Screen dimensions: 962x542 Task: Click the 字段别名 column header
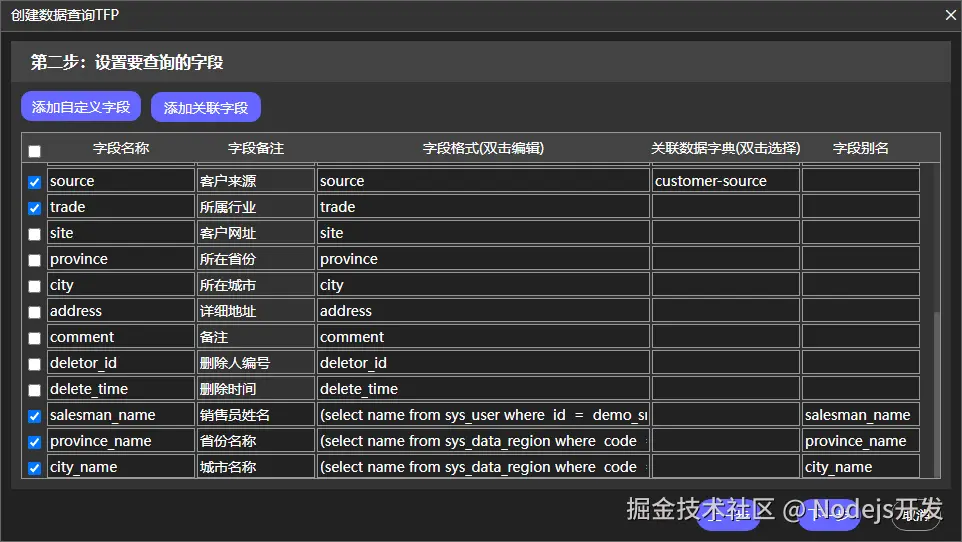pos(861,148)
